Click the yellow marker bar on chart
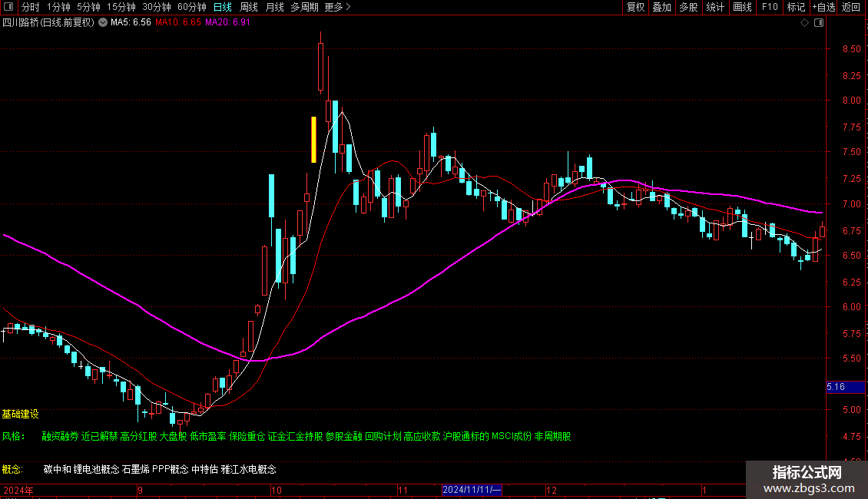 (x=314, y=140)
